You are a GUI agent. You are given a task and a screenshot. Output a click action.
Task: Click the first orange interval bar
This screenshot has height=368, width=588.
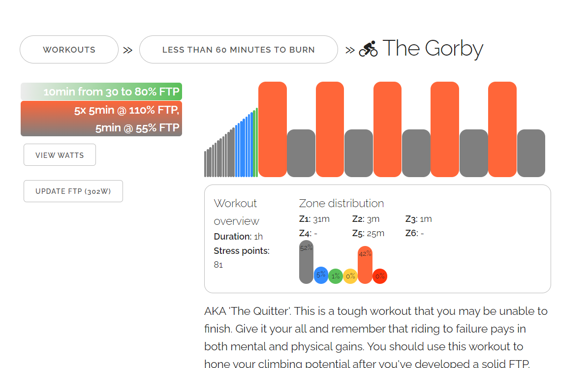tap(273, 129)
